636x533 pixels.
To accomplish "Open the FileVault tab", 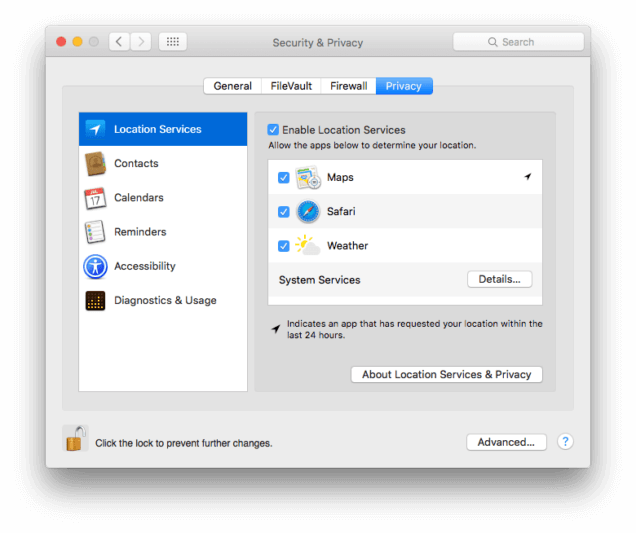I will pos(291,86).
